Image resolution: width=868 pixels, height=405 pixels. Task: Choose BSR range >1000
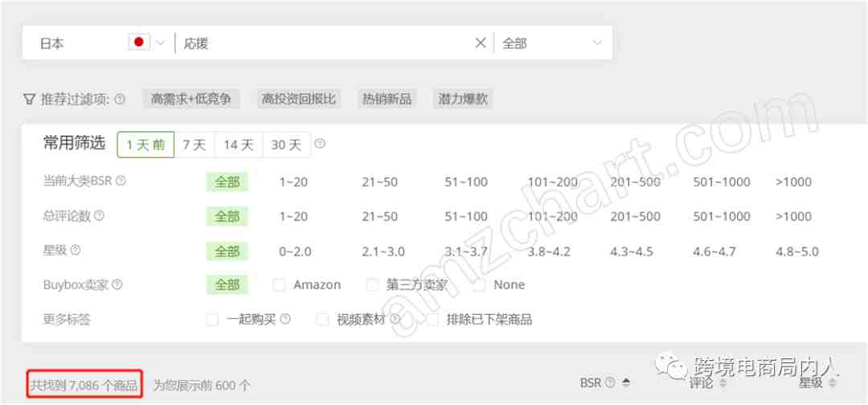pos(794,182)
